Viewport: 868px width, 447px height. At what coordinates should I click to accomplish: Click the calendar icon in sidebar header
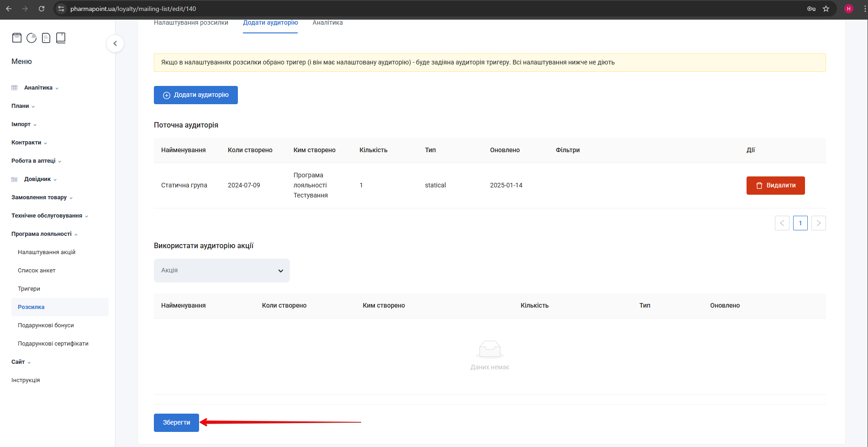pyautogui.click(x=17, y=38)
